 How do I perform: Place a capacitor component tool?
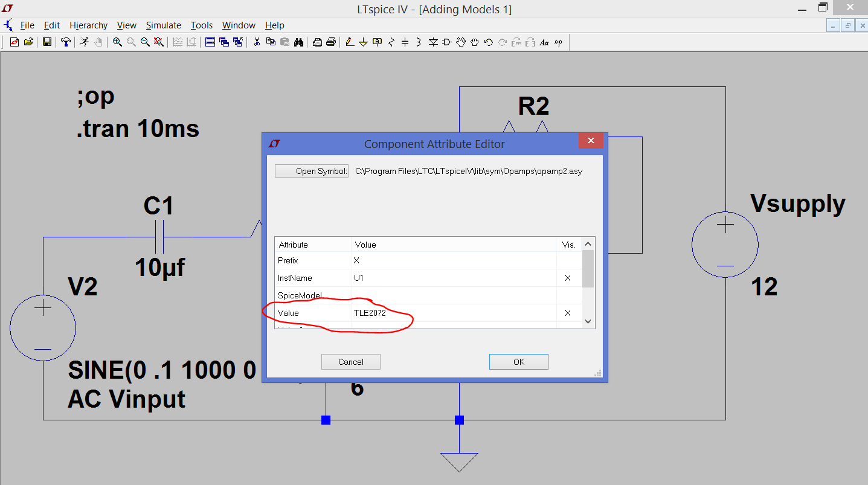point(405,42)
